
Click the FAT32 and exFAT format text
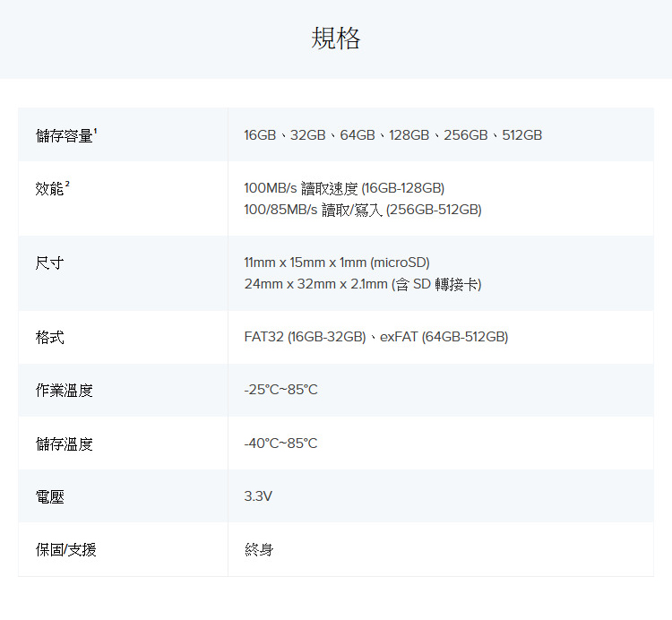pos(375,337)
